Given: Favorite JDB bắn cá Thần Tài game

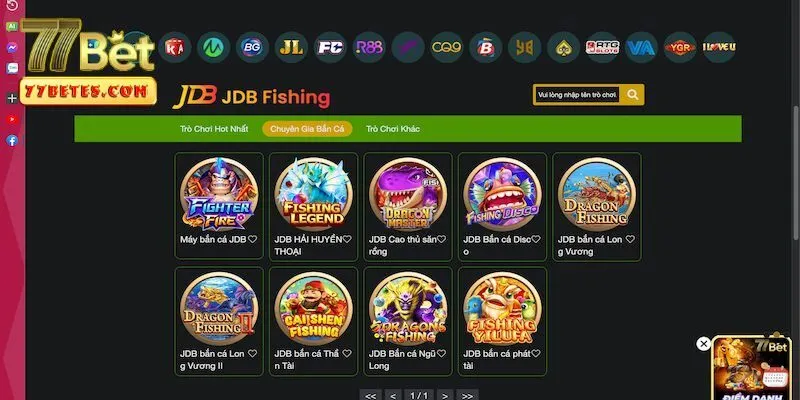Looking at the screenshot, I should (x=347, y=353).
